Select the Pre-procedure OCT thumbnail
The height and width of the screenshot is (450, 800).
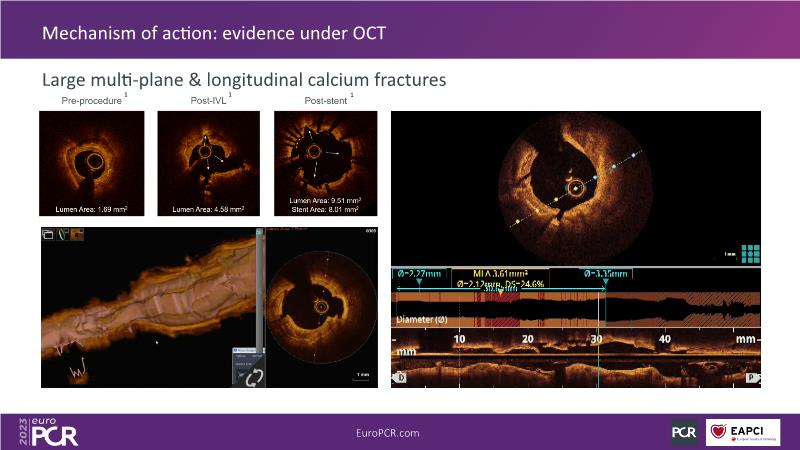(x=91, y=164)
